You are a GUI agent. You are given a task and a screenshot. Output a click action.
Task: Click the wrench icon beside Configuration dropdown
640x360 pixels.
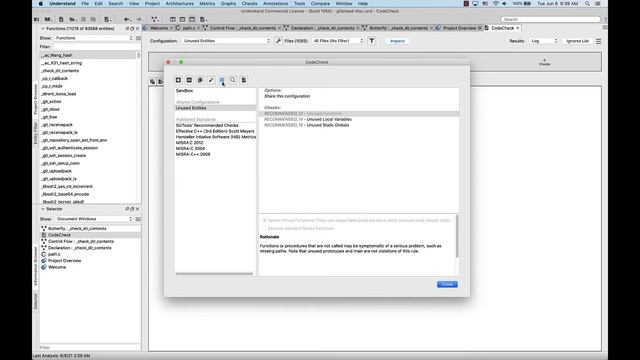[278, 41]
